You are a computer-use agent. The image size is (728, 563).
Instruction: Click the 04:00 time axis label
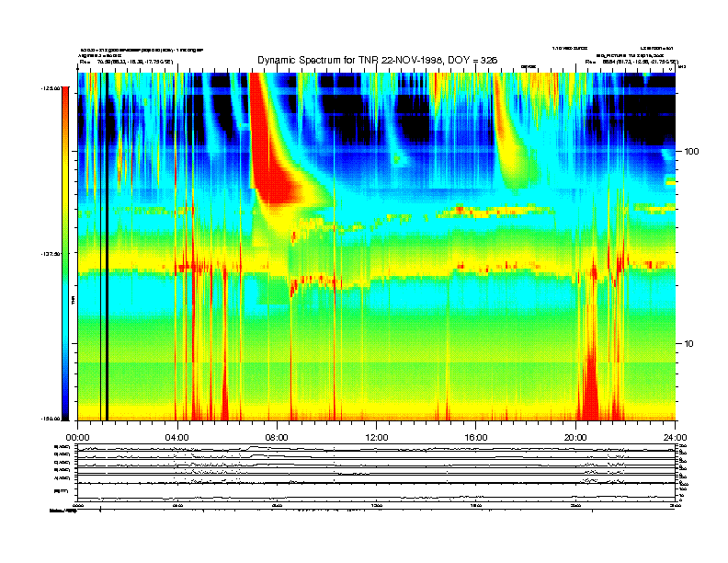(177, 438)
